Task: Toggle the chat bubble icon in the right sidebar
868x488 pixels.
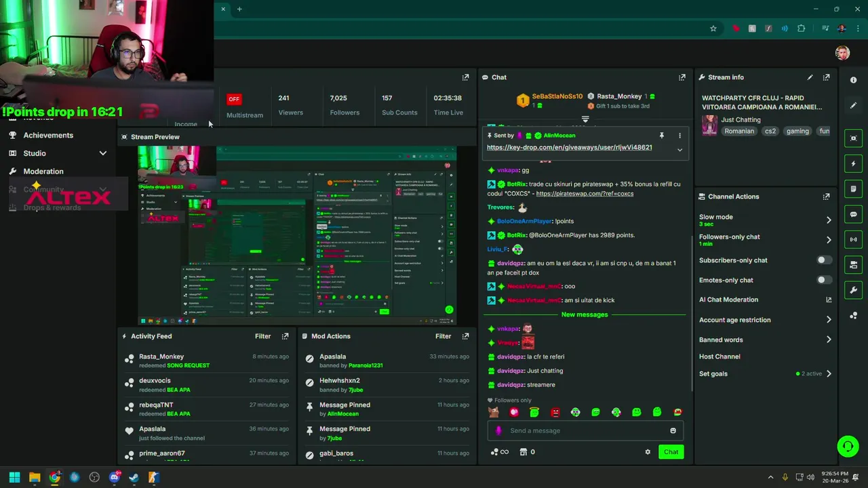Action: click(x=853, y=214)
